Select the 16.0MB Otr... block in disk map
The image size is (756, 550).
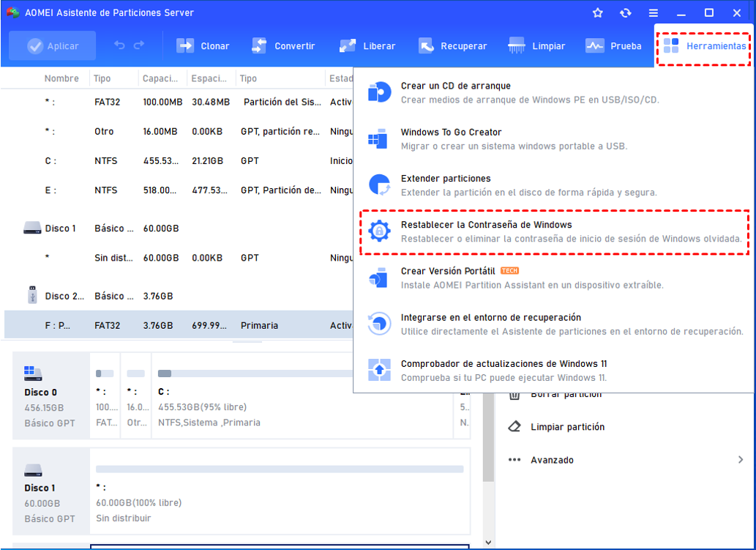tap(136, 395)
